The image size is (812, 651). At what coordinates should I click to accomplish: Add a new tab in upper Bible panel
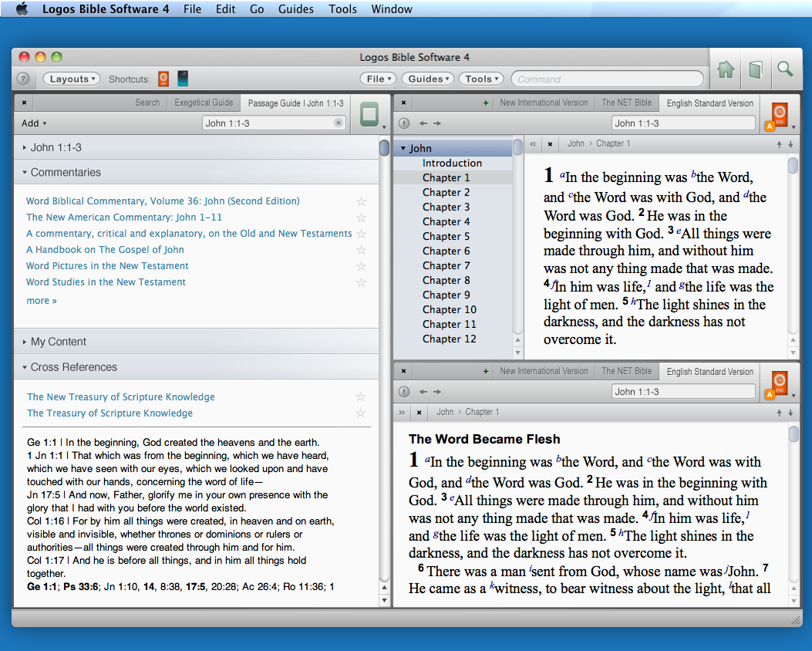[486, 103]
